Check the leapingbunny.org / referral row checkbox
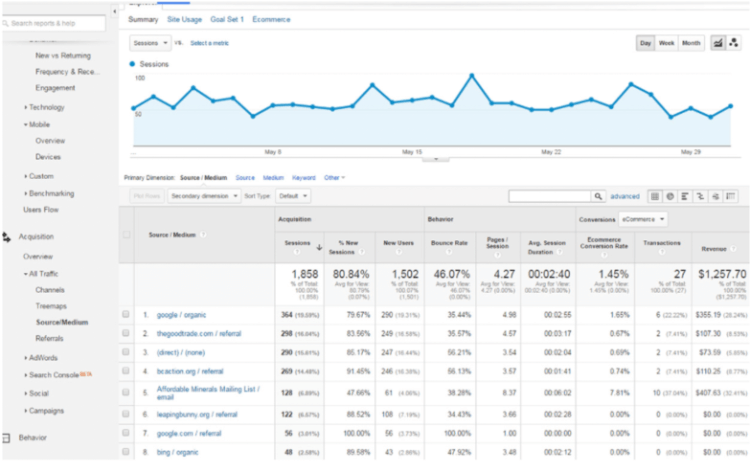This screenshot has width=750, height=471. pos(126,414)
